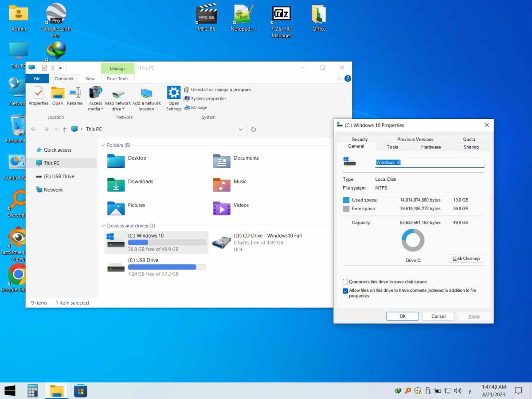
Task: Open Calculator from the taskbar
Action: tap(33, 391)
